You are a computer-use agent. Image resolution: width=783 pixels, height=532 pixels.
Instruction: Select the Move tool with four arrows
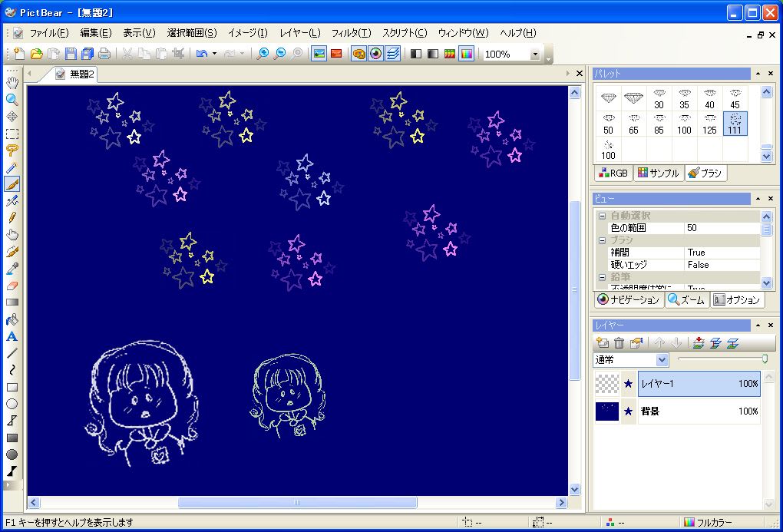click(12, 117)
